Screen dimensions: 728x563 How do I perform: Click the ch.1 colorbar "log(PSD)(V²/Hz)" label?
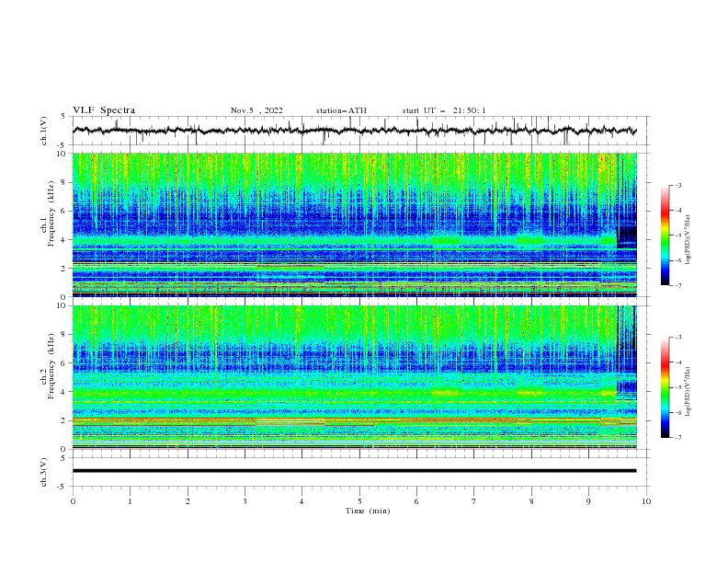pos(688,240)
